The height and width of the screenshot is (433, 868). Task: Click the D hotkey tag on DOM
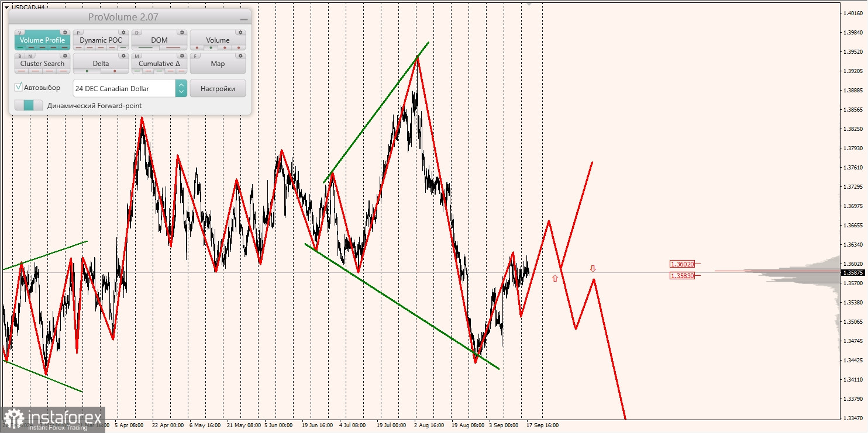click(137, 33)
